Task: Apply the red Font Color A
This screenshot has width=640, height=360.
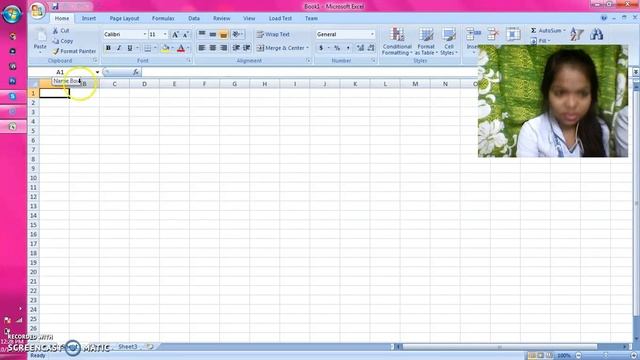Action: (x=181, y=48)
